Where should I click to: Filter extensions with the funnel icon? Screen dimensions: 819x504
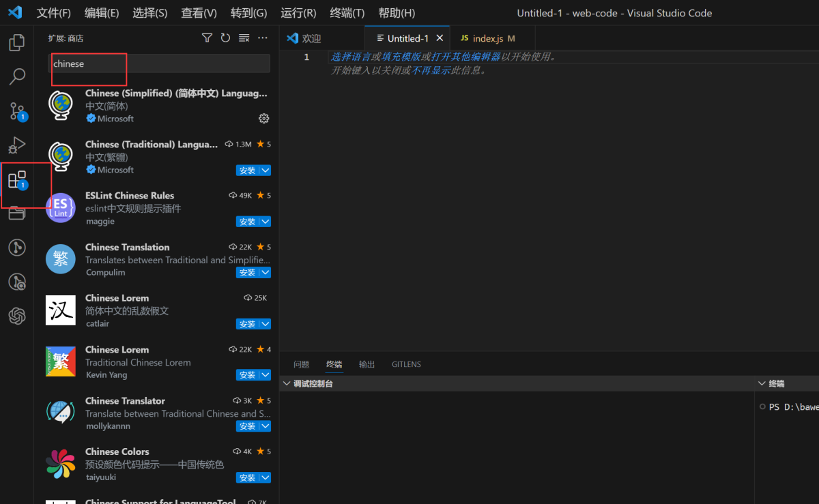(x=207, y=38)
